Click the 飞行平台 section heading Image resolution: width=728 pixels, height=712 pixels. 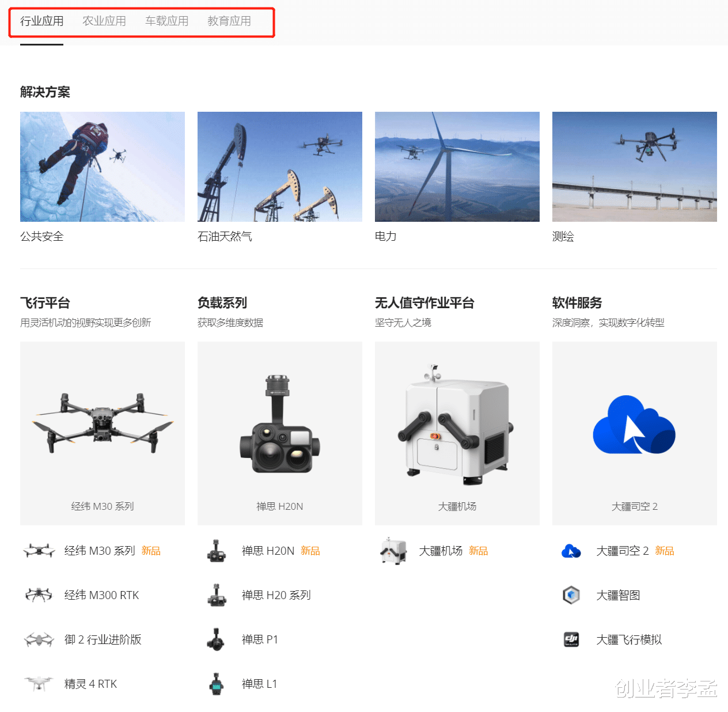click(45, 303)
